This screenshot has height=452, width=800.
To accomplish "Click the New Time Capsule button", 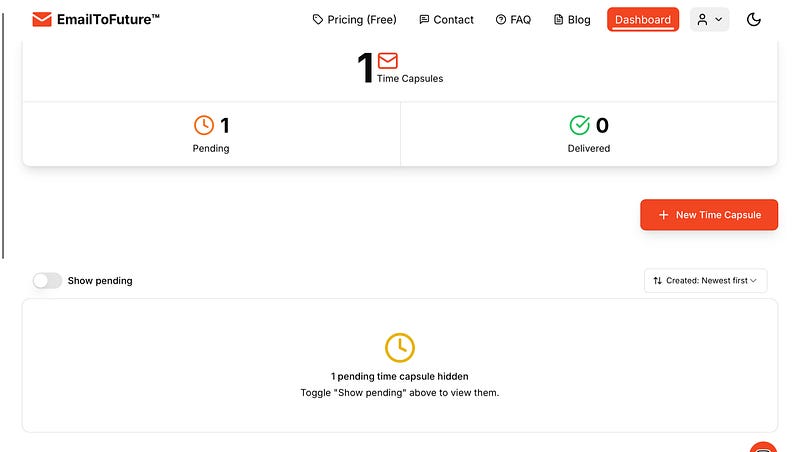I will (x=709, y=215).
